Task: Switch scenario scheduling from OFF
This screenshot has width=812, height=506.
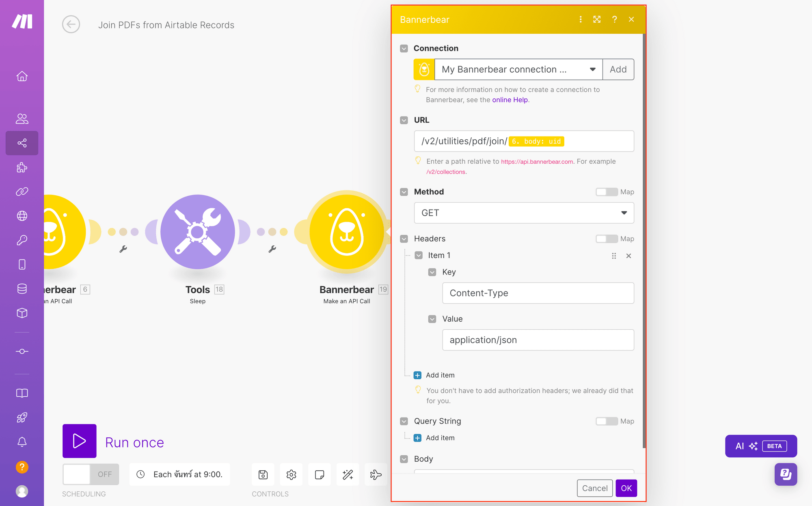Action: coord(91,474)
